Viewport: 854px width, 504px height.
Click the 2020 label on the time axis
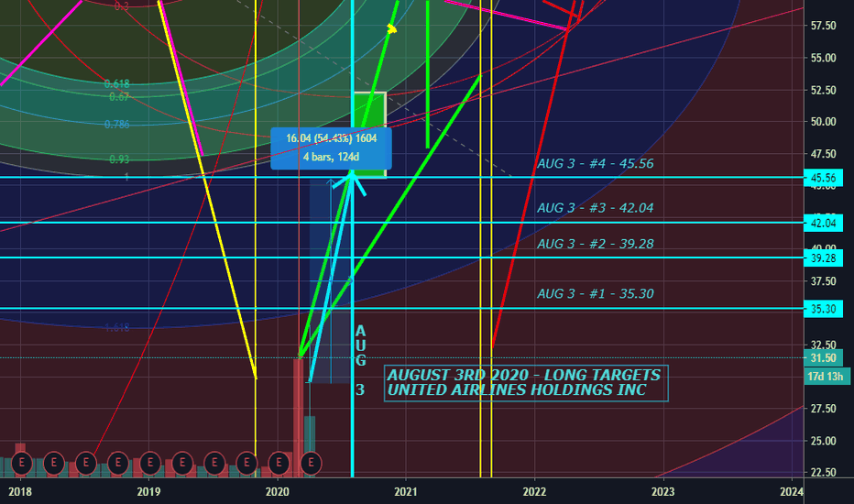pyautogui.click(x=278, y=491)
